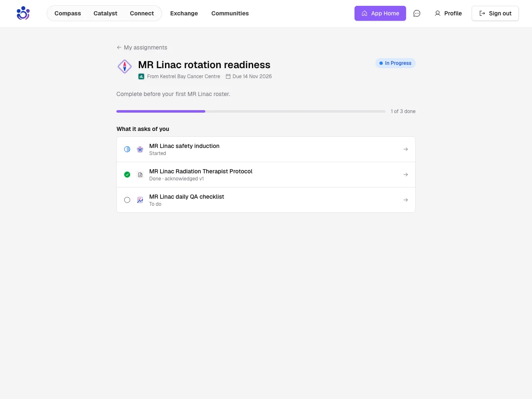Click the green done checkmark for Protocol

127,175
